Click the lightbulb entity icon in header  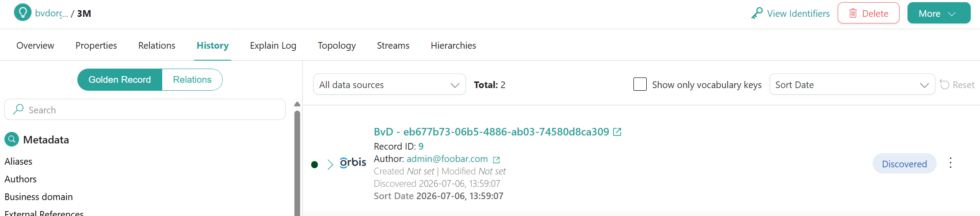[x=23, y=12]
